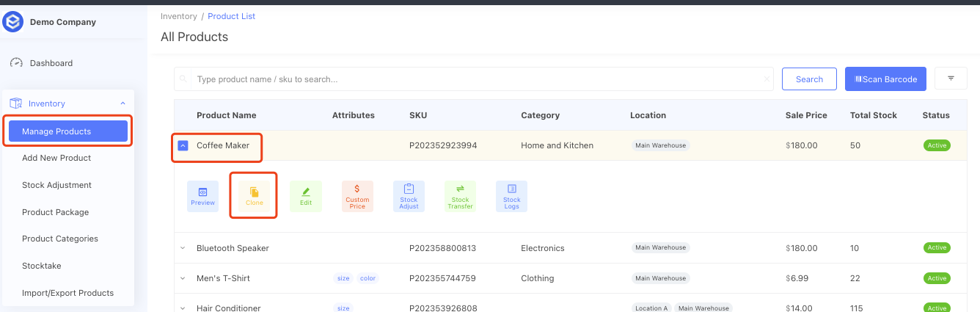Image resolution: width=980 pixels, height=312 pixels.
Task: Click the Location A tag
Action: pos(651,308)
